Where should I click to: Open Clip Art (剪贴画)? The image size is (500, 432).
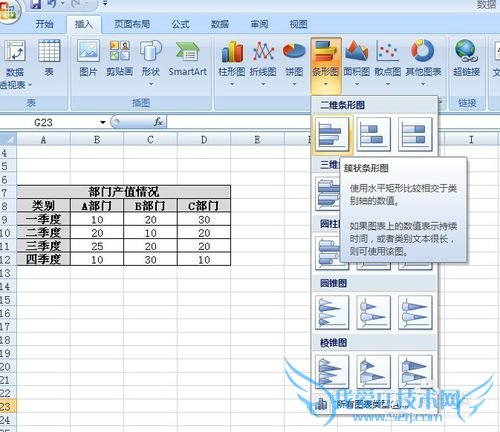click(x=119, y=51)
